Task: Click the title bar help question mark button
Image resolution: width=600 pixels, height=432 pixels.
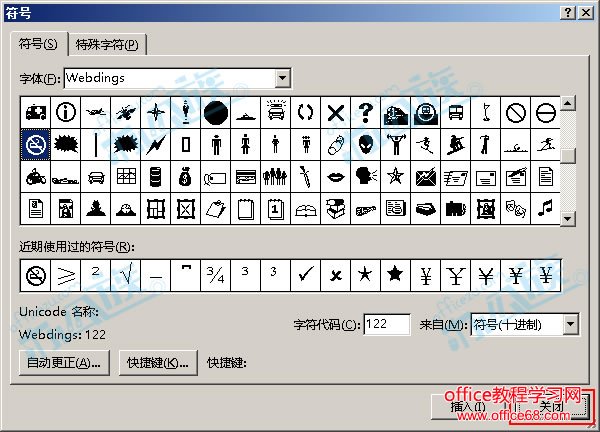Action: (x=568, y=13)
